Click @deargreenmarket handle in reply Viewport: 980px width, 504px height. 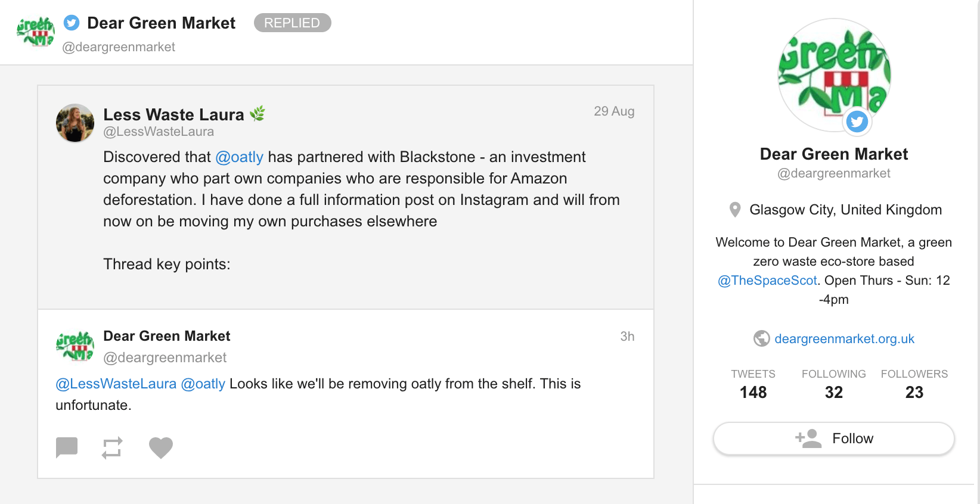[165, 357]
